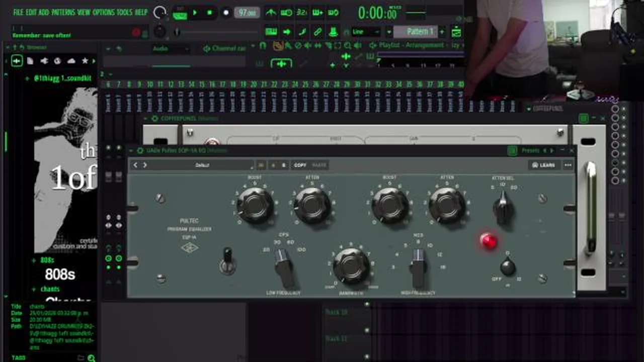Click browser search magnifier icon
644x362 pixels.
[91, 358]
